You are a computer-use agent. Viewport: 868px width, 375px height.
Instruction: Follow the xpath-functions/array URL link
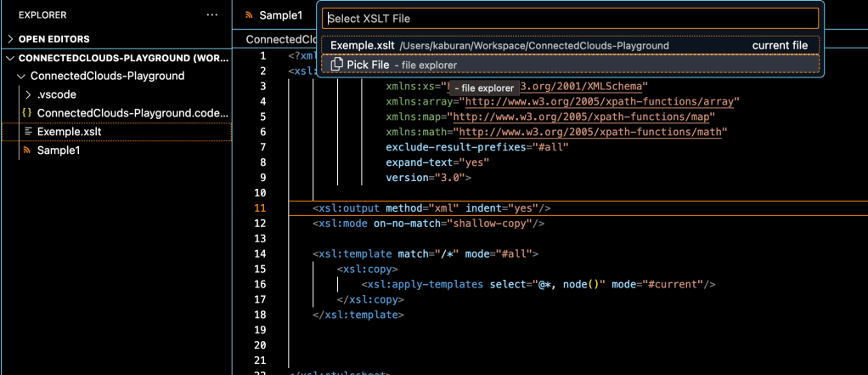(595, 101)
